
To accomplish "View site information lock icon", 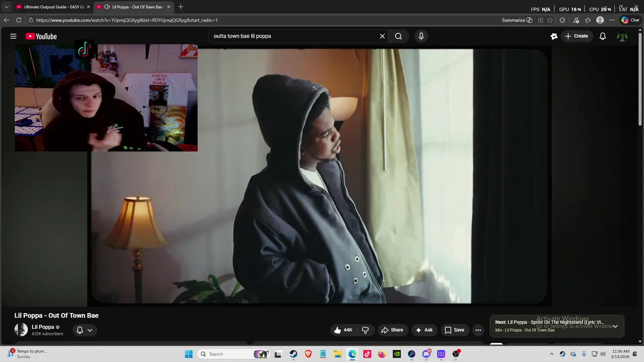I will pos(31,20).
